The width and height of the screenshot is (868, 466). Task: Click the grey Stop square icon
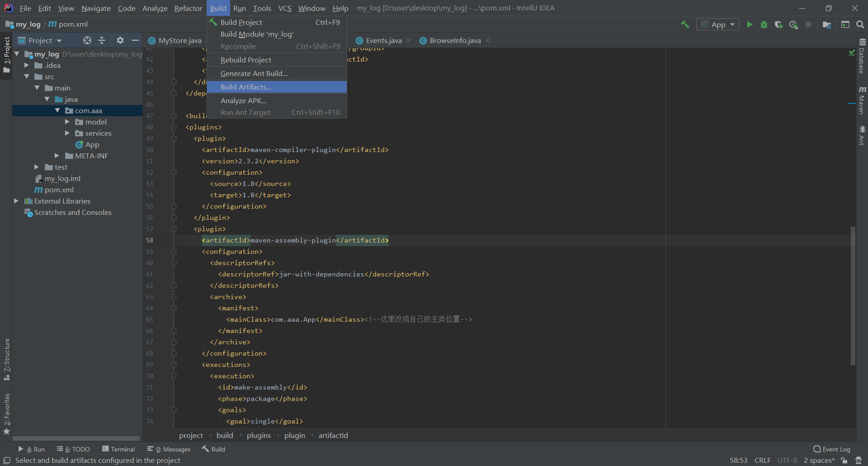point(808,24)
